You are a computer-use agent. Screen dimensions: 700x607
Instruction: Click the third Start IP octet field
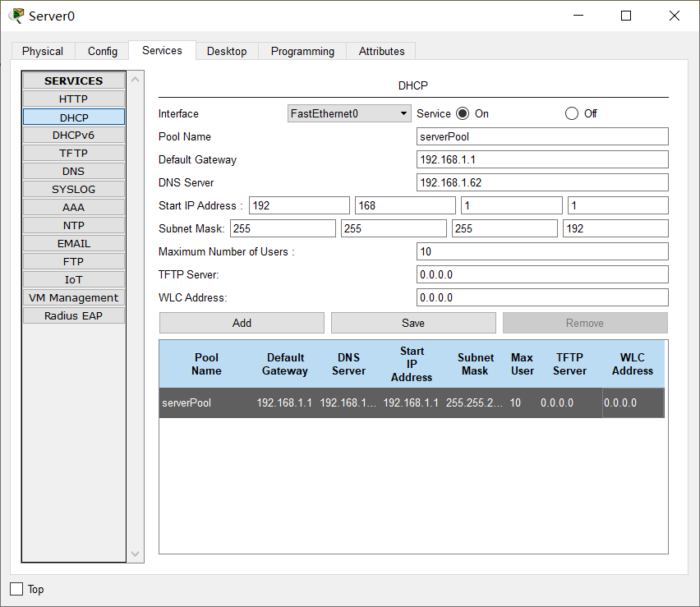tap(512, 205)
